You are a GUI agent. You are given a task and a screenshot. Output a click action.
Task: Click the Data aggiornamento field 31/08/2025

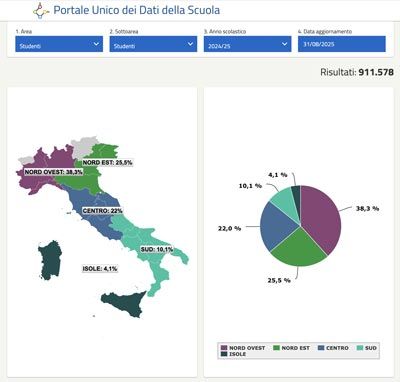(342, 44)
